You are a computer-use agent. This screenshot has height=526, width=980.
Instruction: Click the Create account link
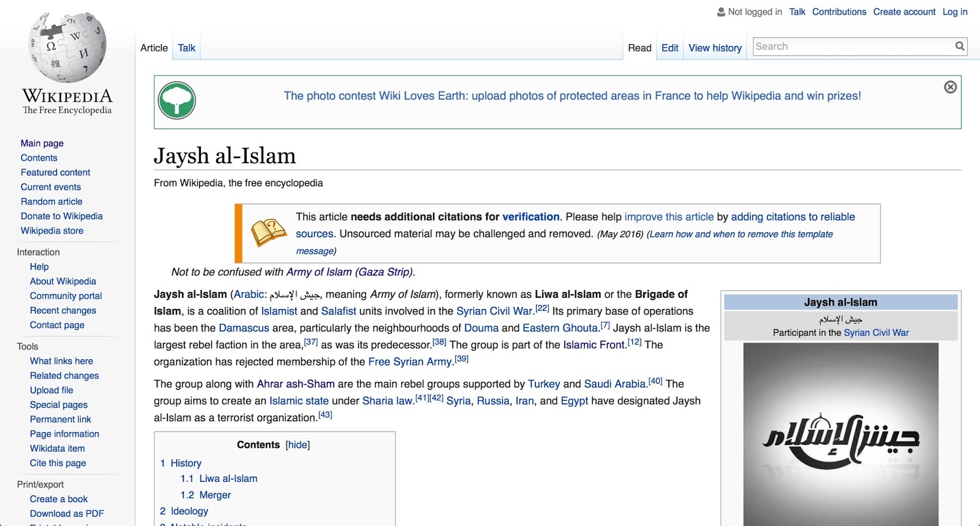[x=904, y=12]
